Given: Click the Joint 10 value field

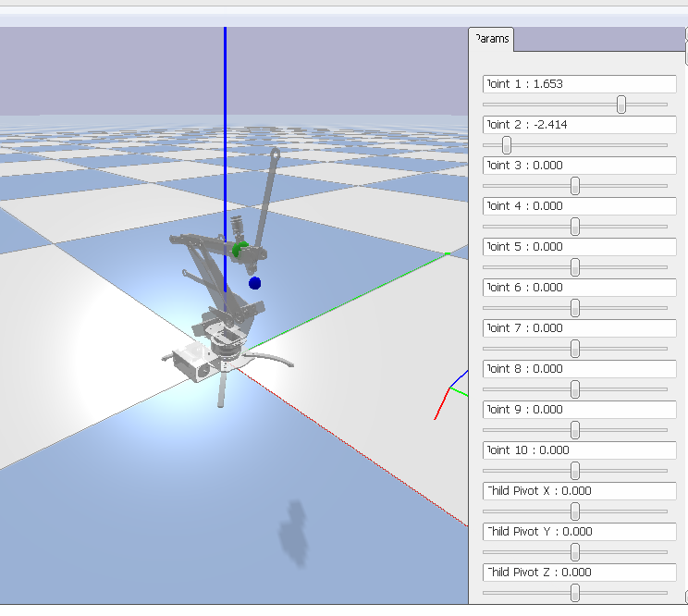Looking at the screenshot, I should [579, 450].
